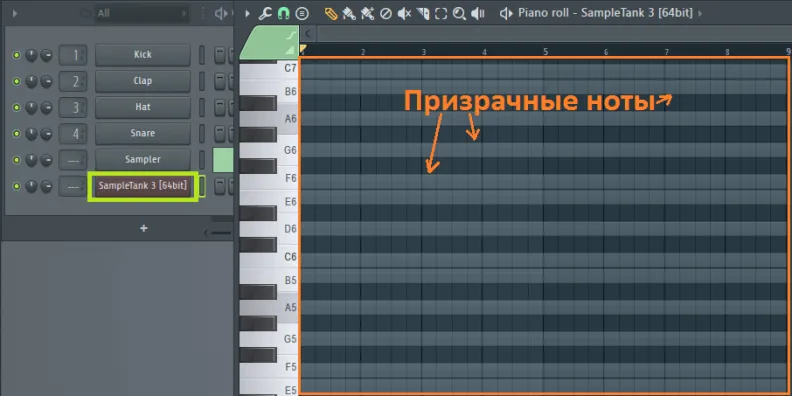Click the SampleTank 3 volume knob

tap(46, 186)
